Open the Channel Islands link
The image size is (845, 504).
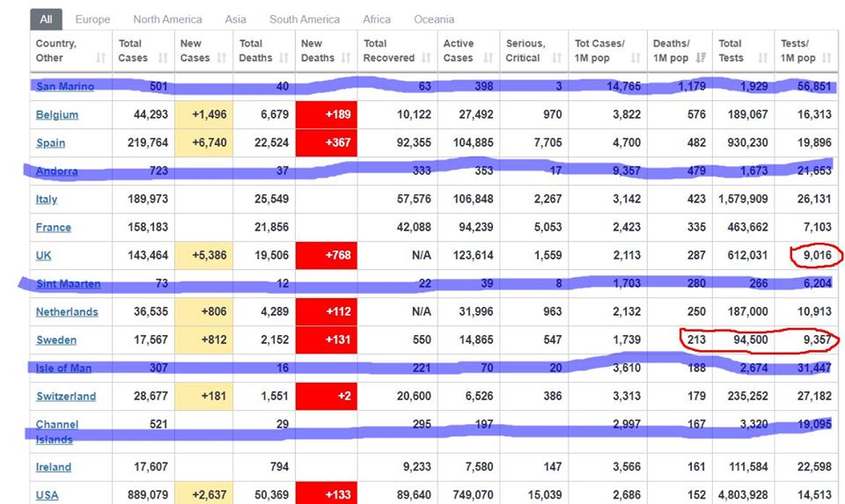[x=57, y=432]
